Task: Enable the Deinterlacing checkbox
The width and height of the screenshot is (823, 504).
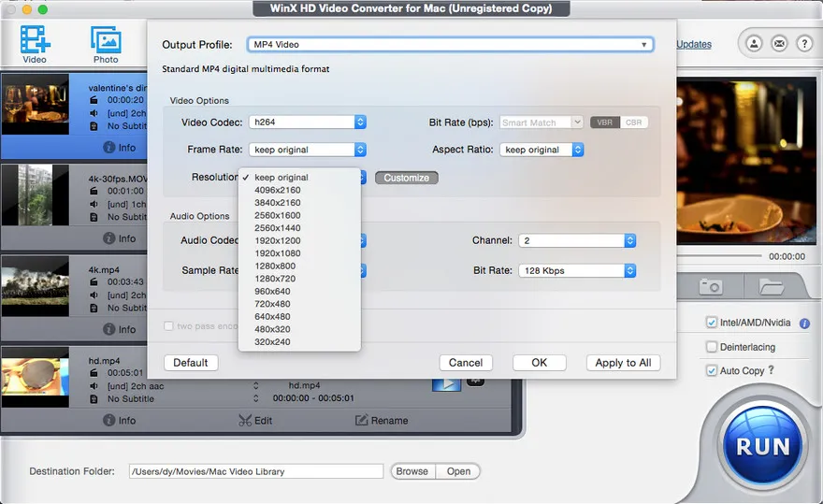Action: click(x=711, y=347)
